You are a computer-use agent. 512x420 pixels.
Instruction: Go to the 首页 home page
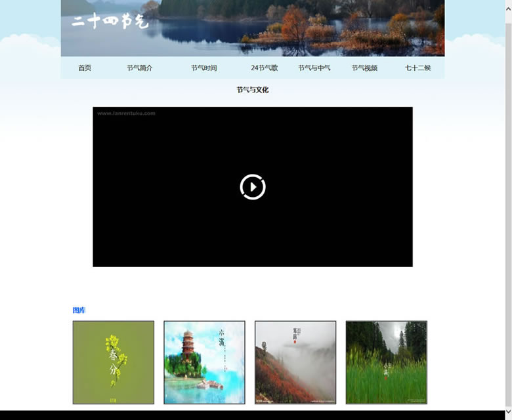[x=85, y=68]
